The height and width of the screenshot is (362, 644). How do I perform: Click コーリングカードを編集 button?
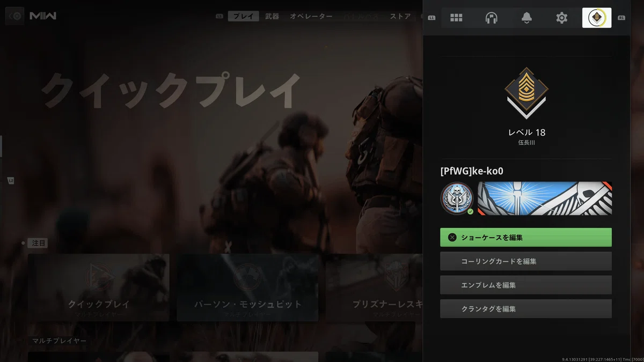[x=526, y=261]
